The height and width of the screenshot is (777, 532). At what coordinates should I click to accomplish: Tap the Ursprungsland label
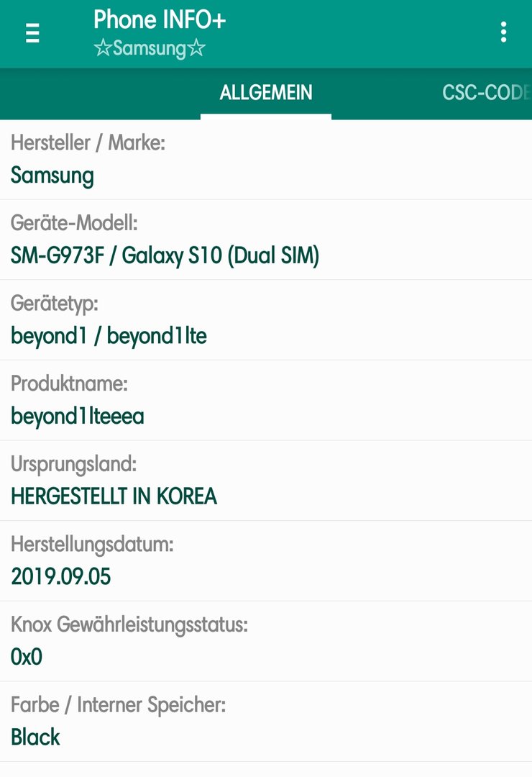[73, 464]
